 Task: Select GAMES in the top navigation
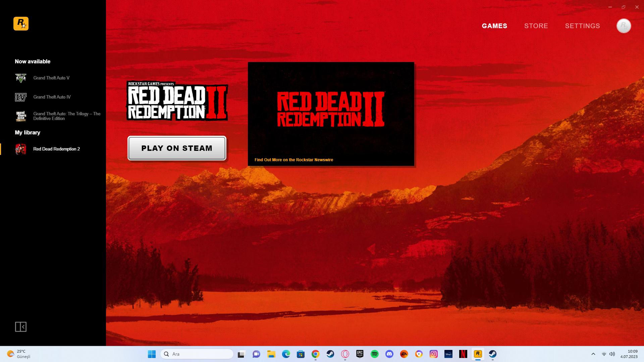coord(494,26)
